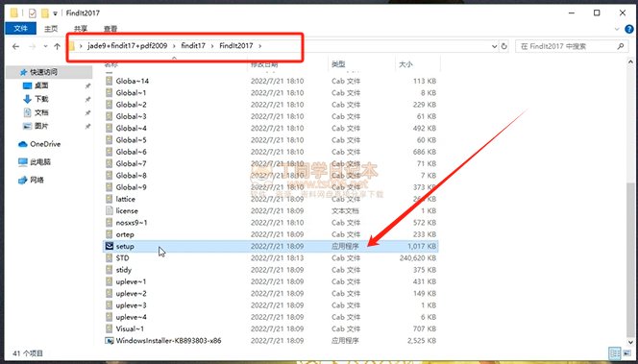Sort by 大小 column header
638x364 pixels.
406,63
